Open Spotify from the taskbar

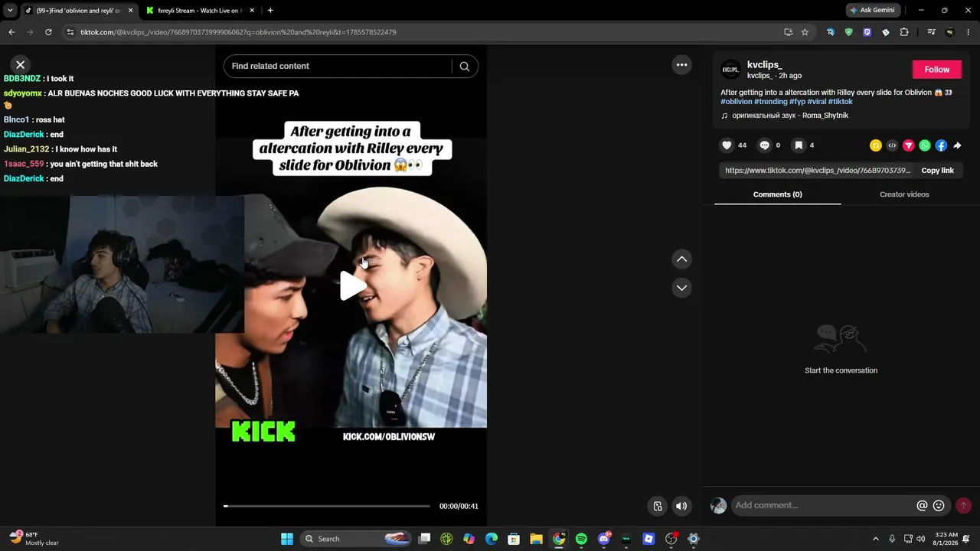(x=581, y=539)
